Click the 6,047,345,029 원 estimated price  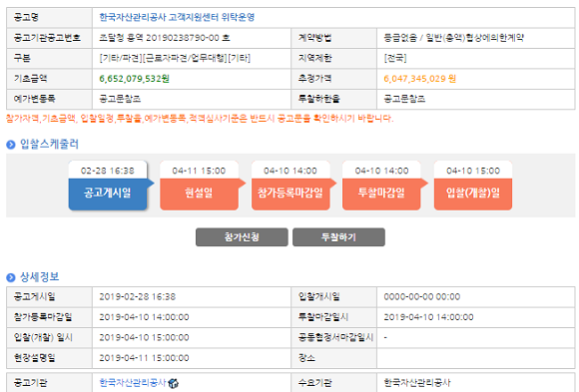[x=420, y=79]
